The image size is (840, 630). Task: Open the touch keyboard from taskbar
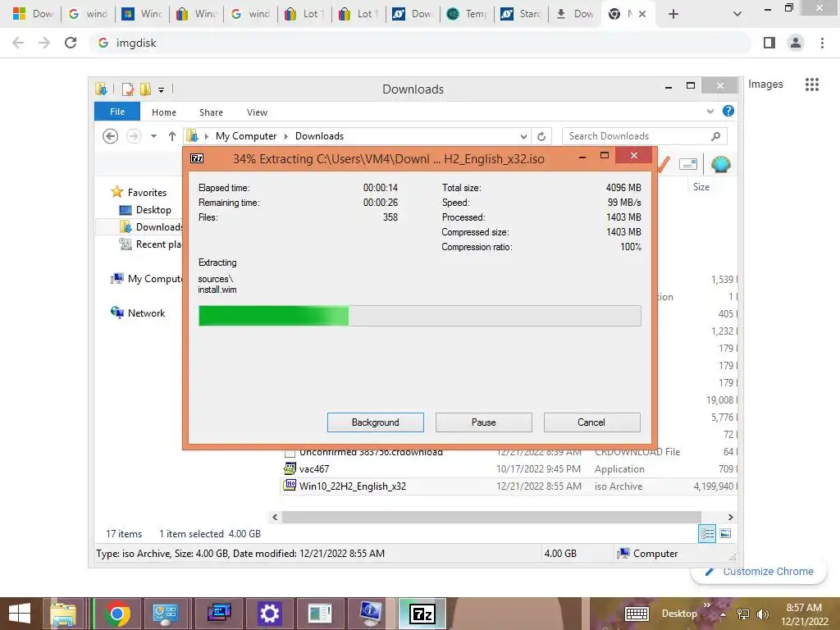click(637, 614)
